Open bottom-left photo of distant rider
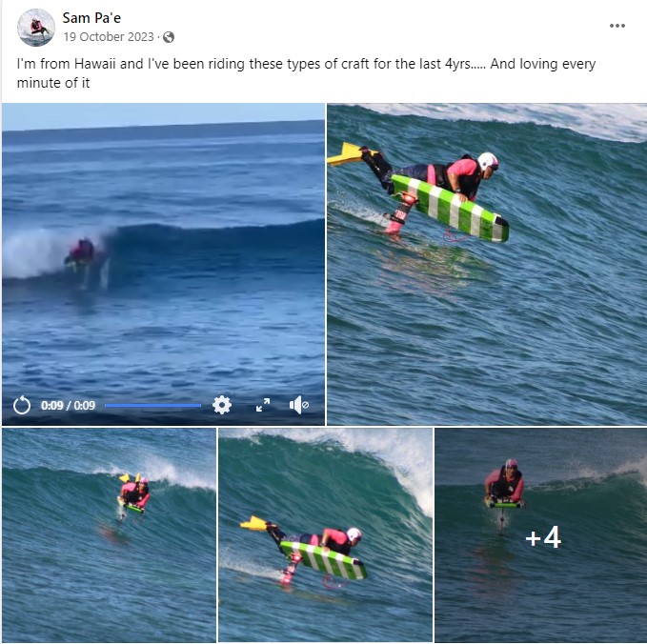This screenshot has width=647, height=644. (x=109, y=535)
